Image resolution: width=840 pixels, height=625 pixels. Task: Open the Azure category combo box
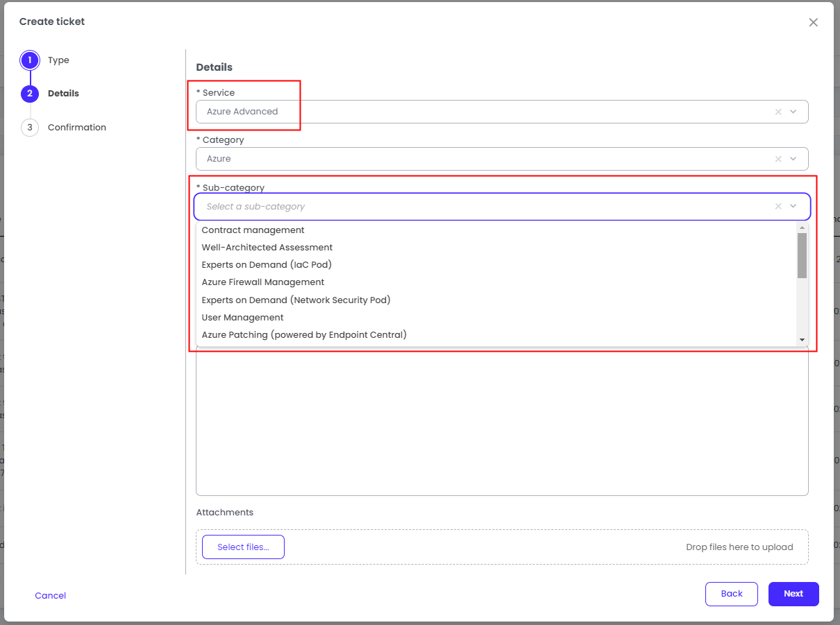(502, 159)
